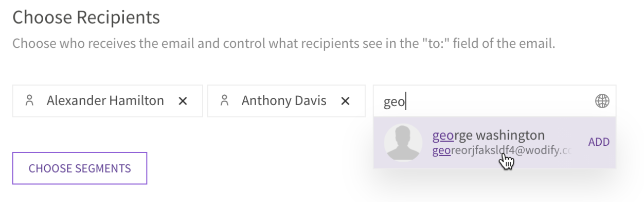Click the person icon beside Anthony Davis
Screen dimensions: 644x205
tap(224, 100)
